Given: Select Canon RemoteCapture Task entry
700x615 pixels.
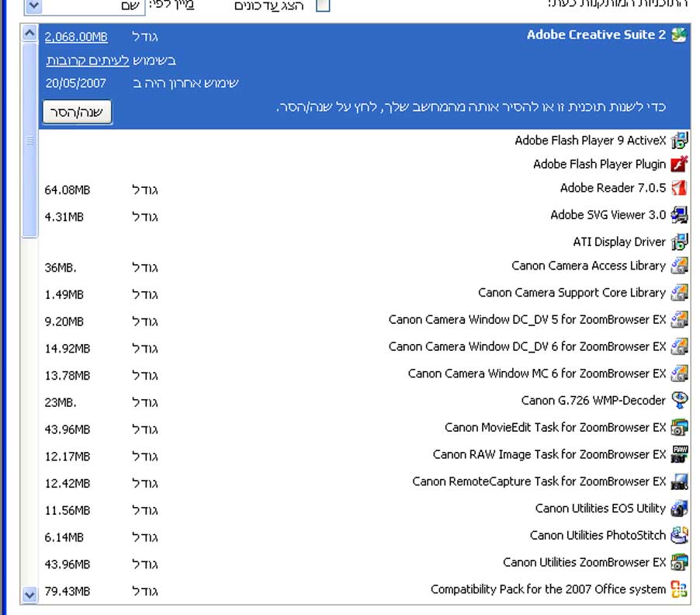Looking at the screenshot, I should tap(364, 481).
